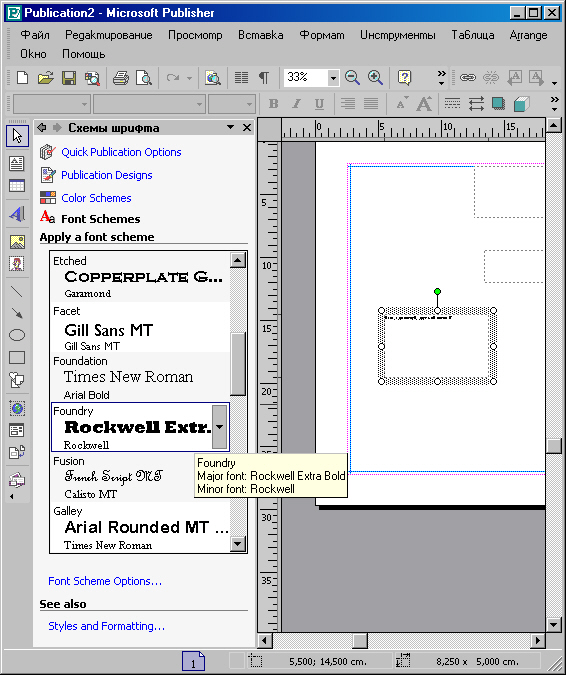Create a new publication with New icon

[22, 78]
